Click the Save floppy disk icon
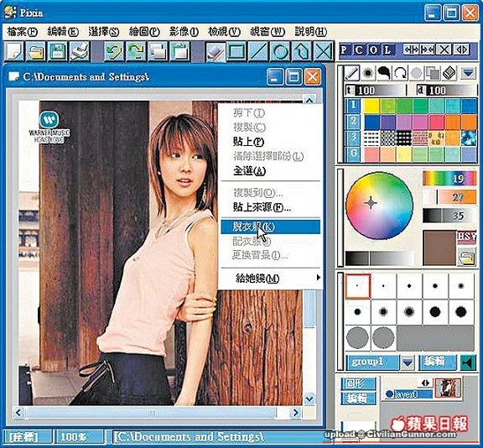Viewport: 483px width, 448px height. [x=58, y=51]
